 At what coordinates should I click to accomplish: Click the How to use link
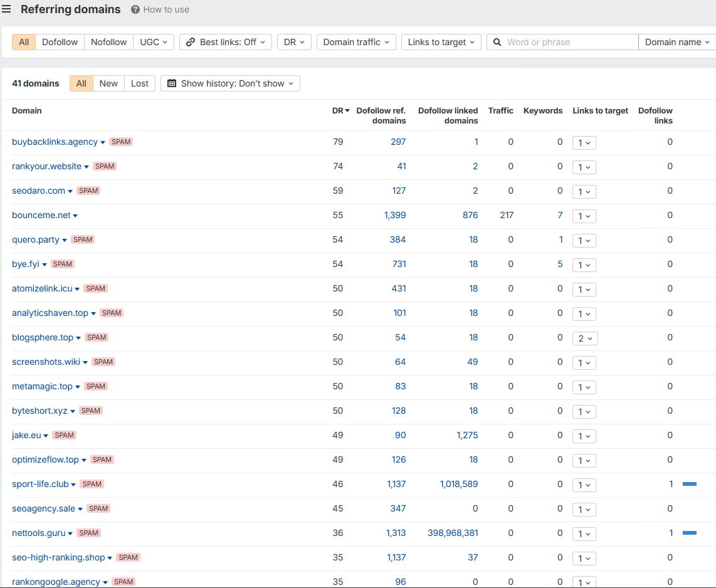166,9
